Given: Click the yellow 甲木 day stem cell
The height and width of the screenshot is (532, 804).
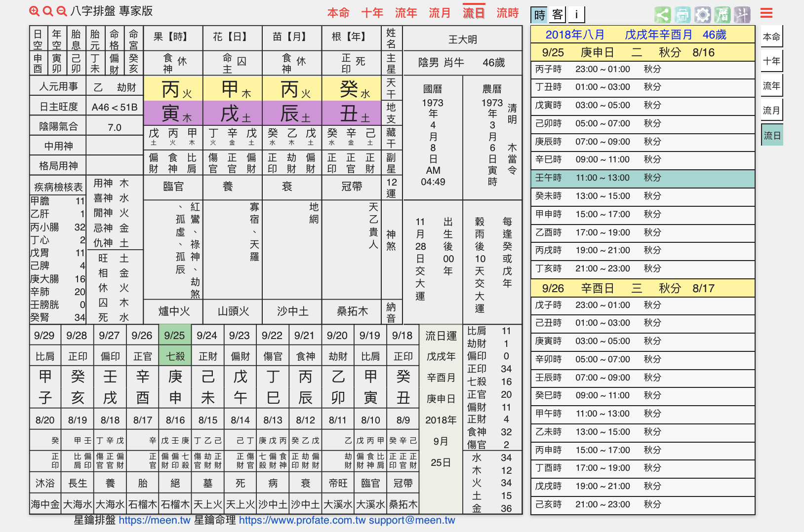Looking at the screenshot, I should (233, 89).
